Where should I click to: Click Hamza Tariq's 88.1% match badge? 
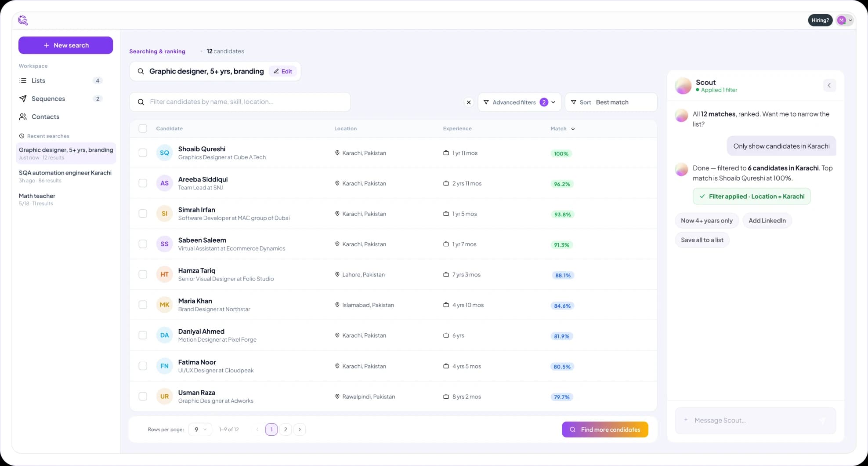point(563,275)
